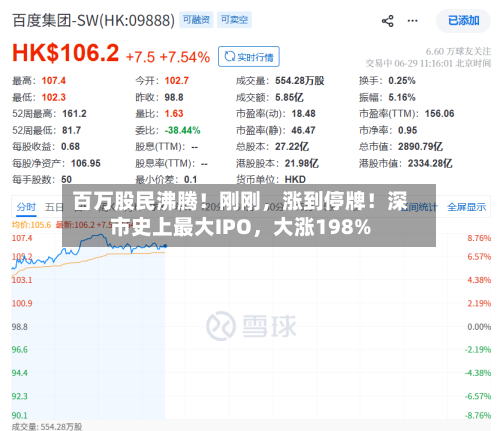500x431 pixels.
Task: Click the 6.60 万球友关注 followers text
Action: tap(458, 52)
